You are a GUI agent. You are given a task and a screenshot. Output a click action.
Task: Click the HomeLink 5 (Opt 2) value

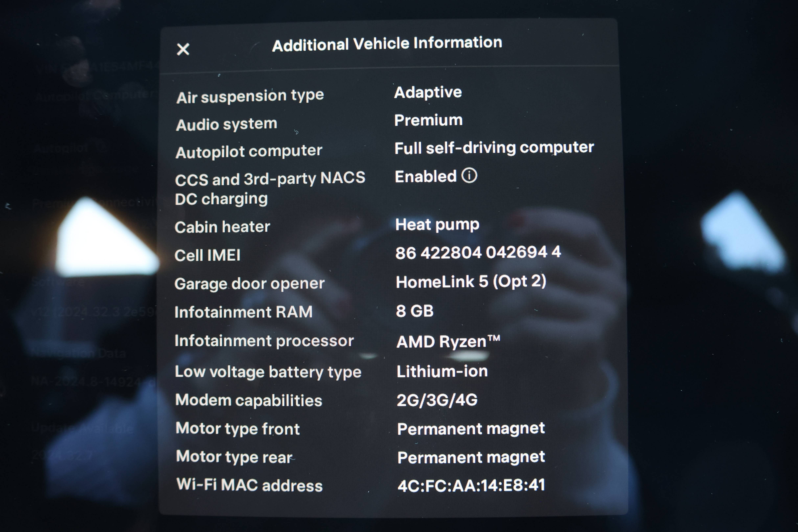(471, 281)
